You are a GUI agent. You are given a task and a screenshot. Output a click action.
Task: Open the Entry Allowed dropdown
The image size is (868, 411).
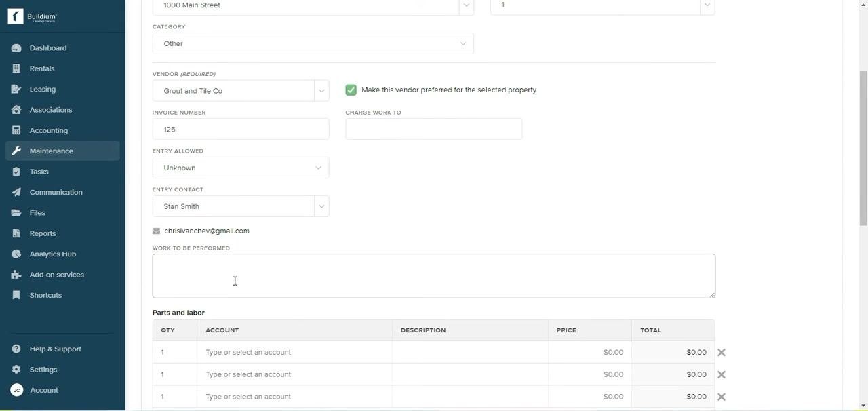pos(241,168)
